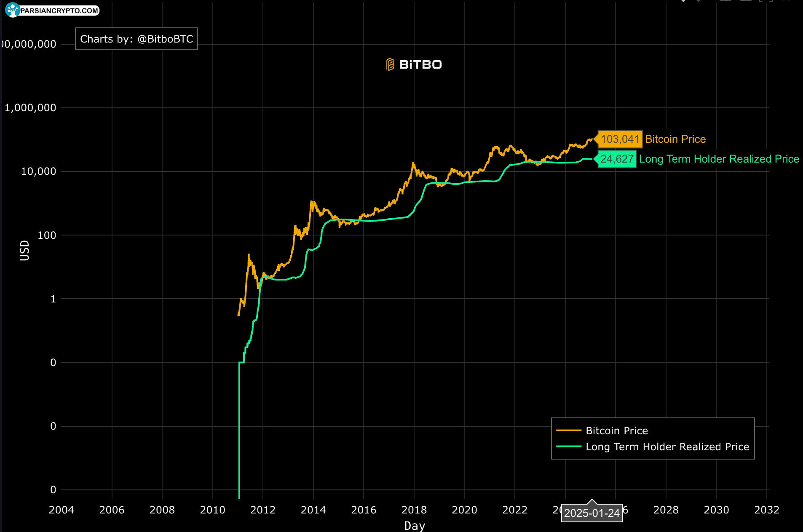Image resolution: width=803 pixels, height=532 pixels.
Task: Click the 2010 x-axis tick label
Action: [213, 510]
